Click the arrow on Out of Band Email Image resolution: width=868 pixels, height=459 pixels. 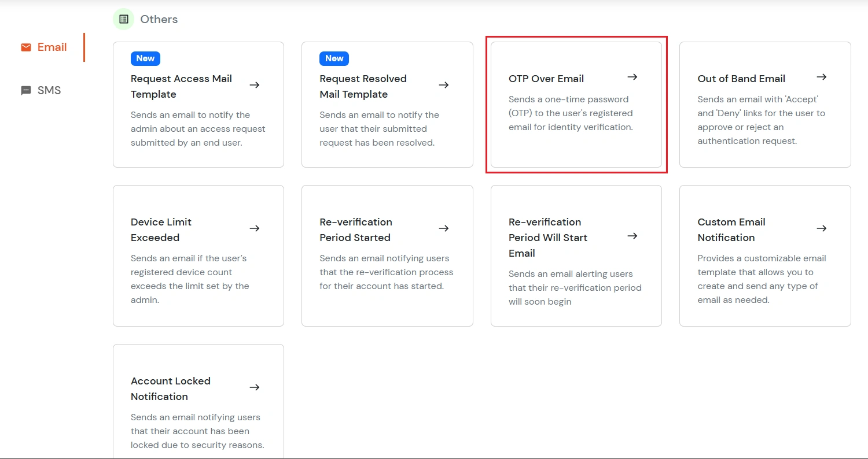click(x=822, y=76)
